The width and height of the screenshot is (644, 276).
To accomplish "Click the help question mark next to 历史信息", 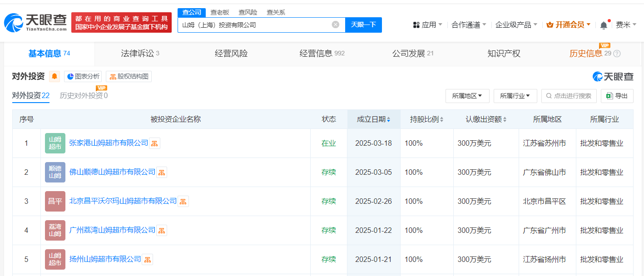I will (617, 54).
